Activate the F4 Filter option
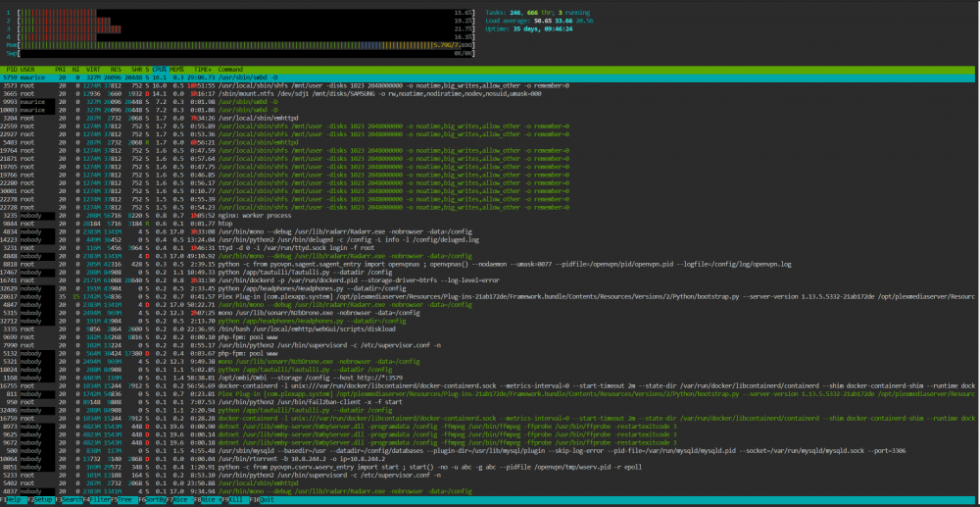The height and width of the screenshot is (507, 980). (96, 499)
